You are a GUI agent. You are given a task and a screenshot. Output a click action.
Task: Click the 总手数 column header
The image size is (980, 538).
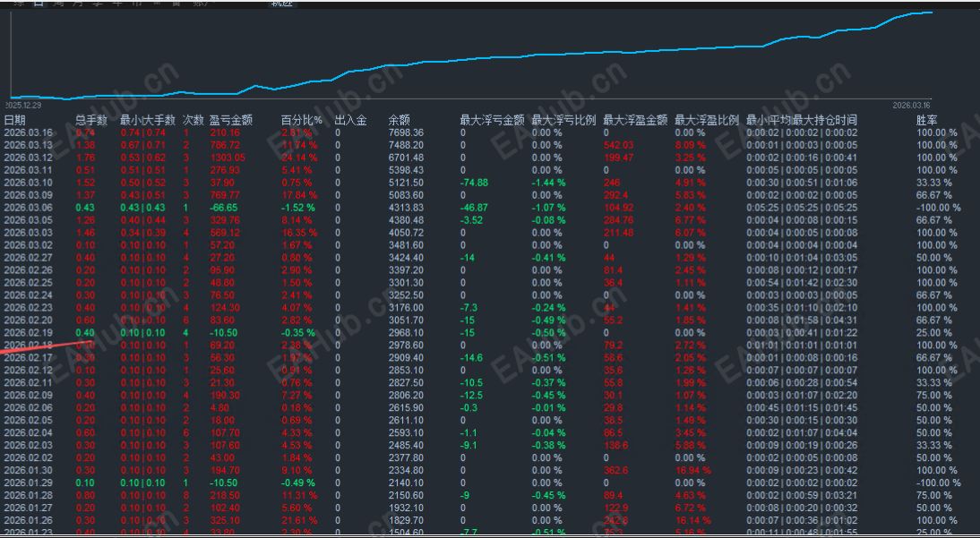coord(92,120)
